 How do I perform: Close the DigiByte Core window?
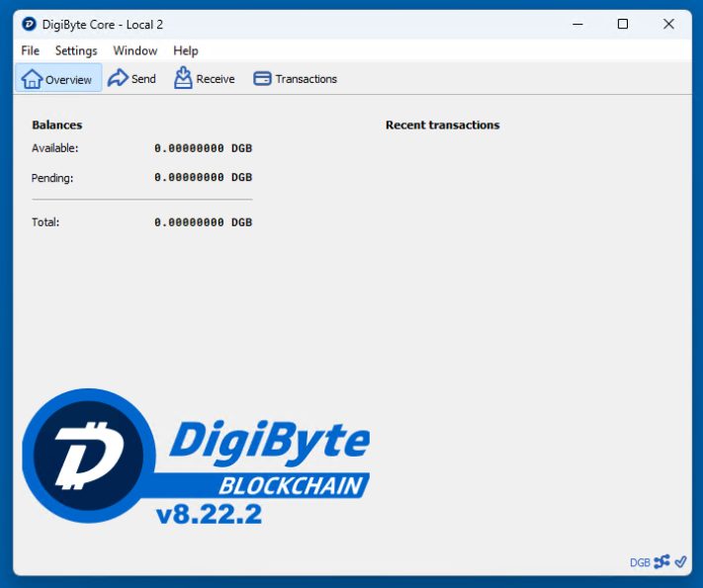click(x=668, y=24)
